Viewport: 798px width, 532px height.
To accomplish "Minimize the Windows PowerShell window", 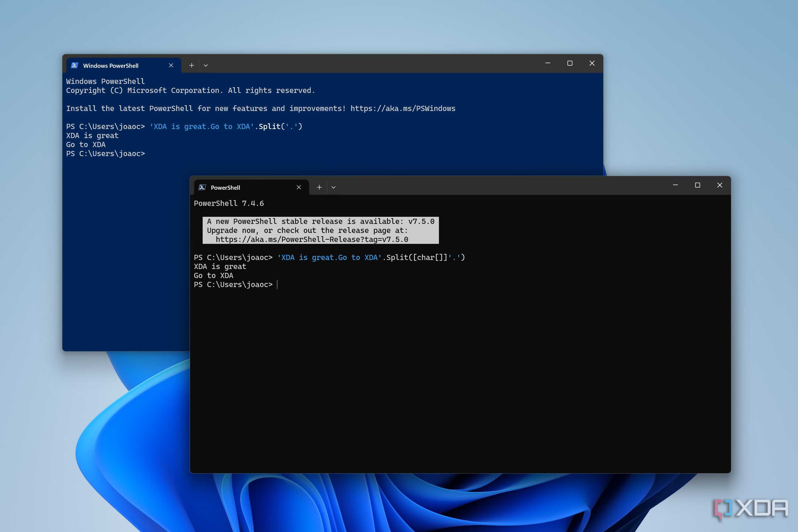I will click(547, 63).
